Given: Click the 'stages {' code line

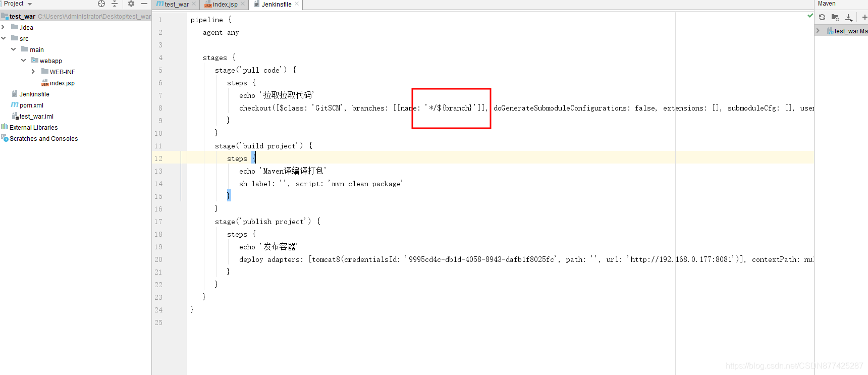Looking at the screenshot, I should point(219,58).
